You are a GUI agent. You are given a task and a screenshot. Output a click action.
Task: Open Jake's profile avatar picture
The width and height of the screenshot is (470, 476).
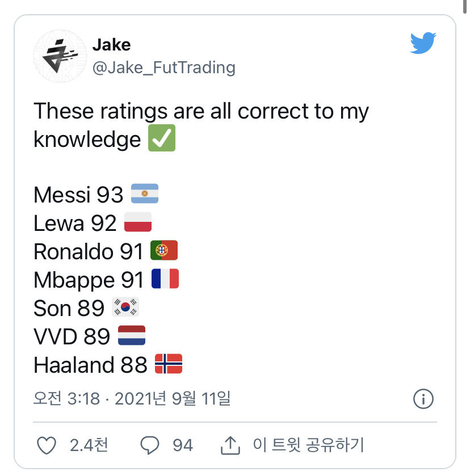coord(60,56)
